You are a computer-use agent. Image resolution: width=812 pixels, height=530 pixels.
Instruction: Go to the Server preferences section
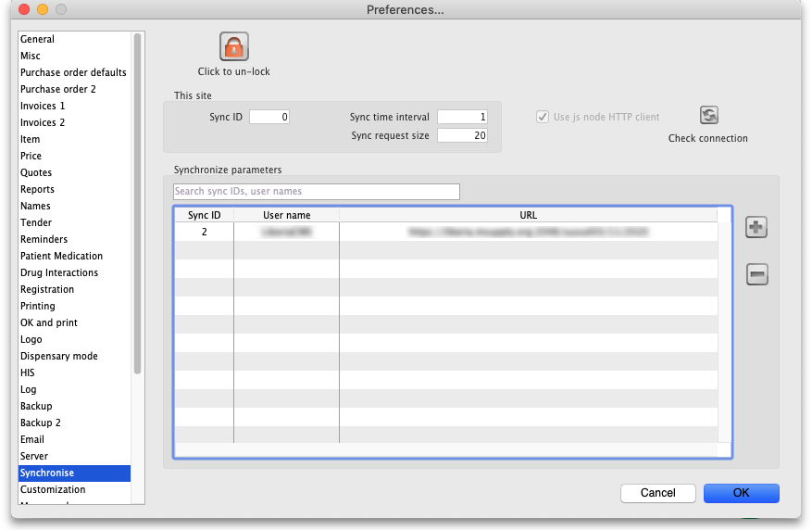(34, 456)
